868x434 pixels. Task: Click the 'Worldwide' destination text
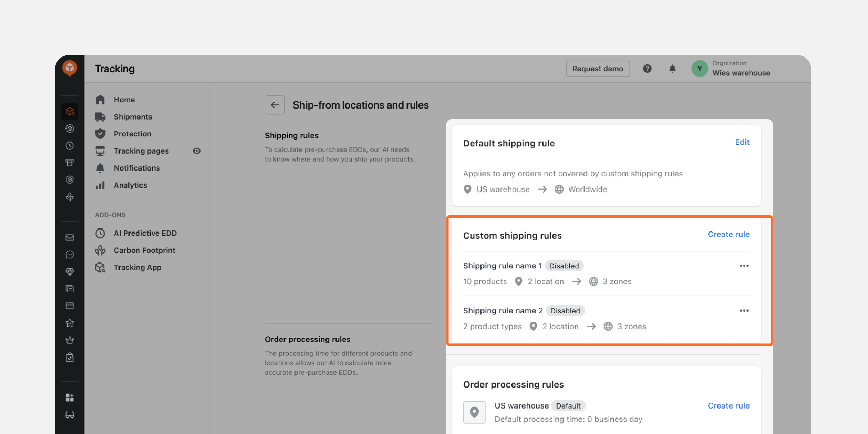[x=587, y=189]
